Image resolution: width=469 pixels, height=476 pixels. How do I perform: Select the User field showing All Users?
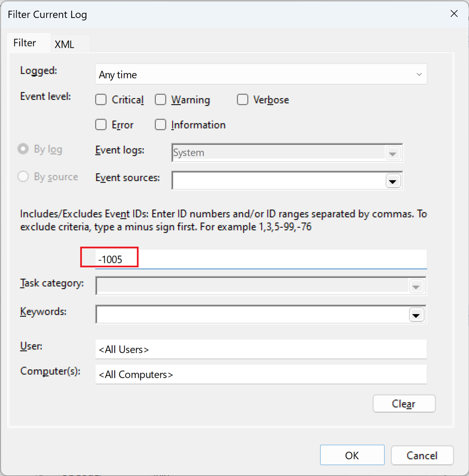pyautogui.click(x=261, y=349)
